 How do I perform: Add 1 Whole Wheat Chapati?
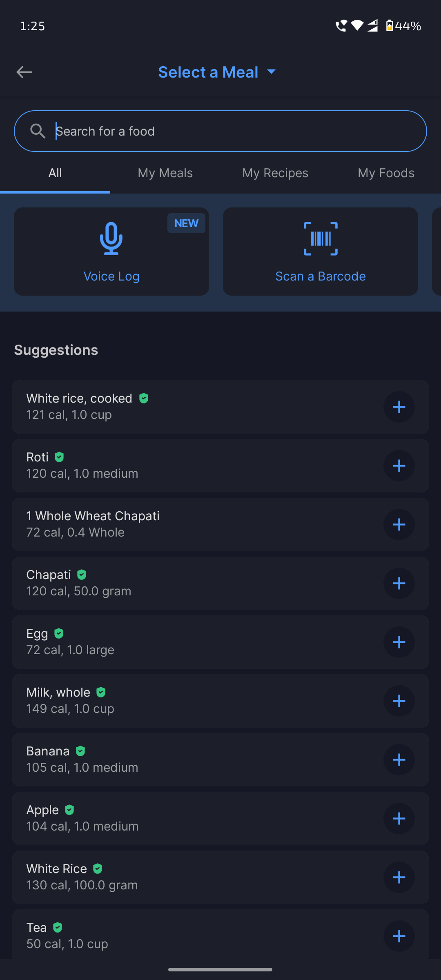click(x=399, y=525)
